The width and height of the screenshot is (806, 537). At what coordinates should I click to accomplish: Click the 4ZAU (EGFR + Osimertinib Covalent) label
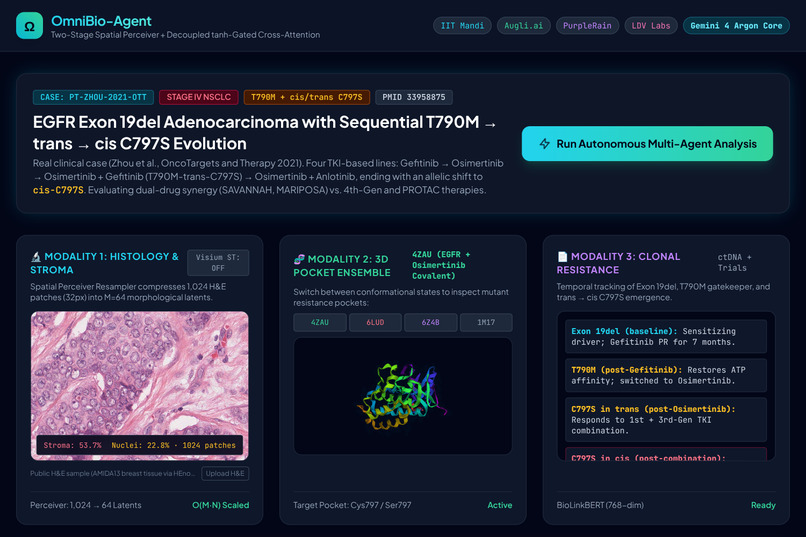point(441,265)
